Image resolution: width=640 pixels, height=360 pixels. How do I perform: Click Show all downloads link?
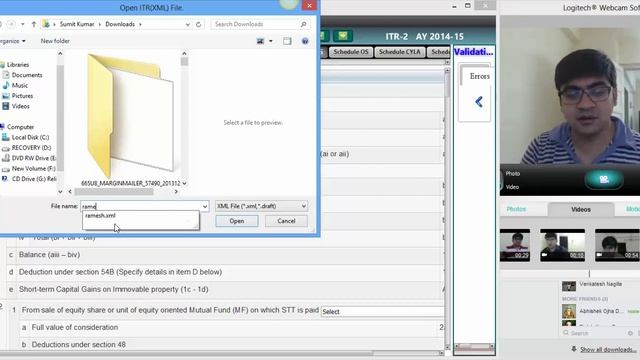[x=608, y=349]
